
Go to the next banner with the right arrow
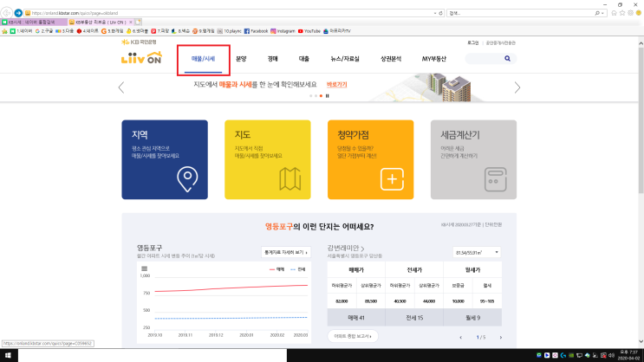[517, 87]
